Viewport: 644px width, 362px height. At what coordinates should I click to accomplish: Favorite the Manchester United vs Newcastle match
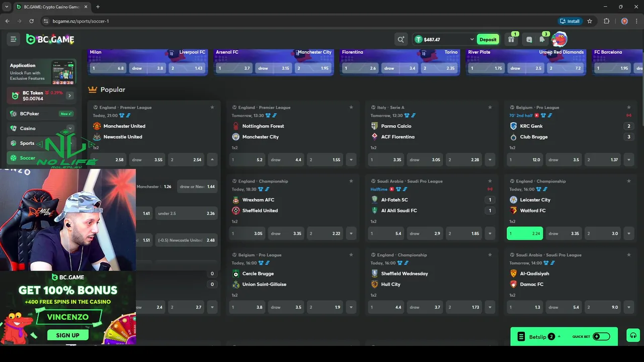[212, 107]
